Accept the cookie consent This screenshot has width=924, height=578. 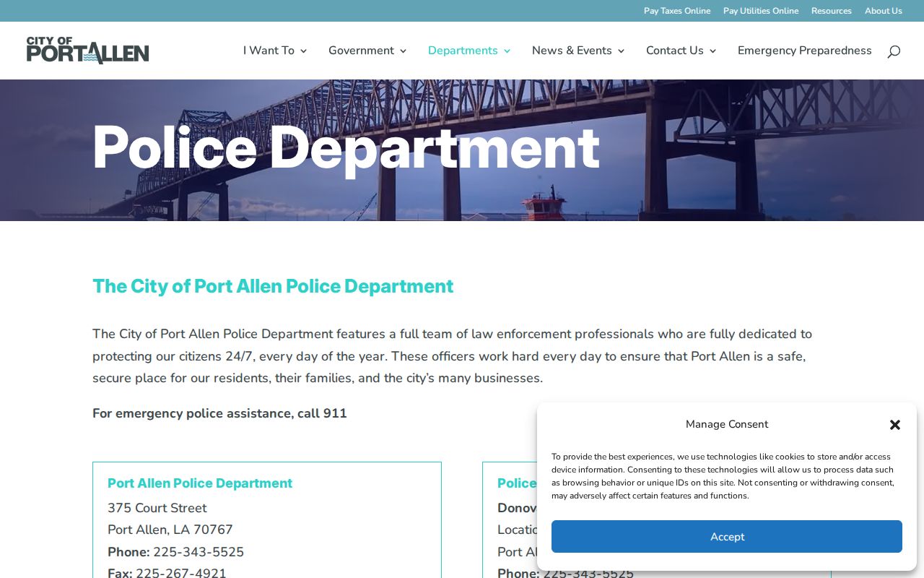pyautogui.click(x=727, y=537)
